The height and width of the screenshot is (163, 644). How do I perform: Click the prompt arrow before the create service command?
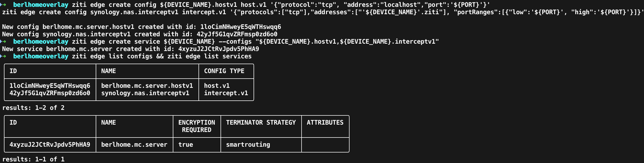4,42
